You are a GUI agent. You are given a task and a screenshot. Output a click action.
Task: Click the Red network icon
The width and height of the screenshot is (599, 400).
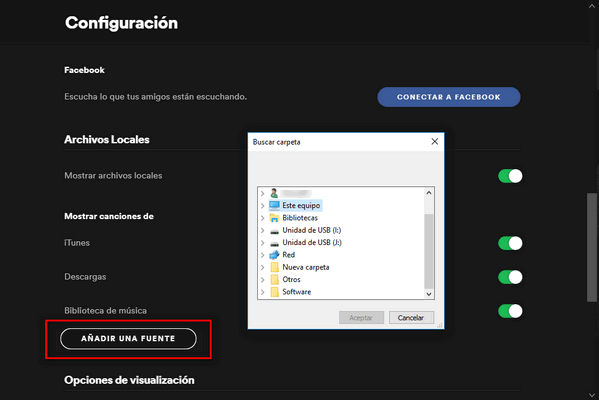coord(274,255)
